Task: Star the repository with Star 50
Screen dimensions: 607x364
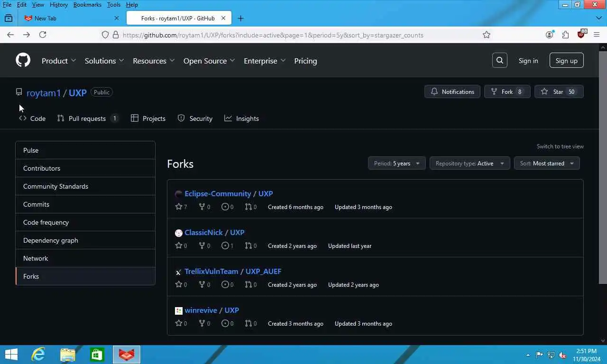Action: coord(559,91)
